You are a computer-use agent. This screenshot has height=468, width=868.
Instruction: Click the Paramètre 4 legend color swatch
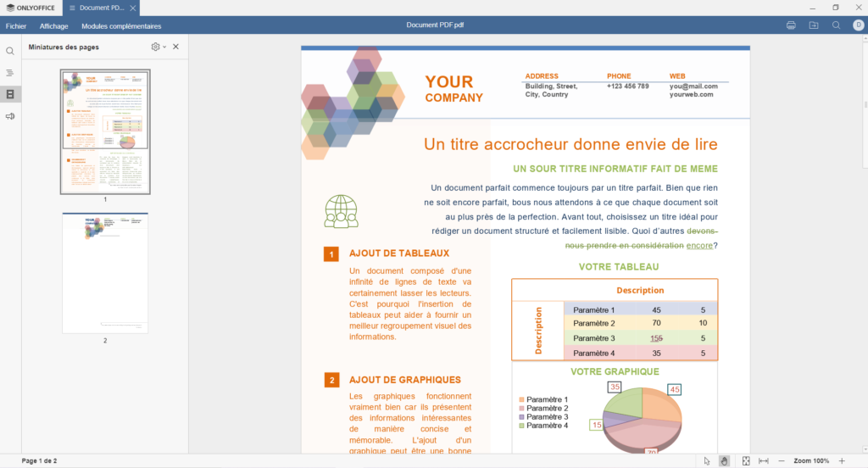(x=521, y=426)
